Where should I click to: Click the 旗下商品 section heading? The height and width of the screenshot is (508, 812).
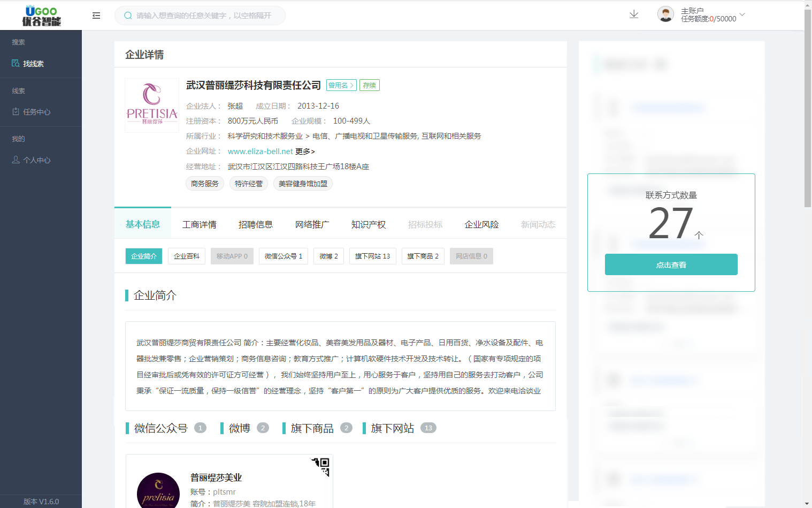(312, 428)
